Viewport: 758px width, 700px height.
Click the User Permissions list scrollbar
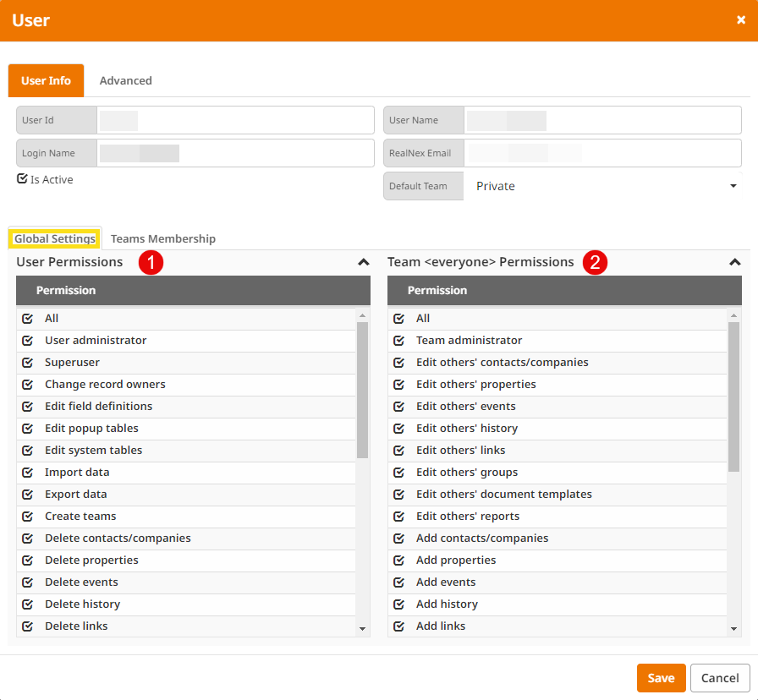pos(364,380)
